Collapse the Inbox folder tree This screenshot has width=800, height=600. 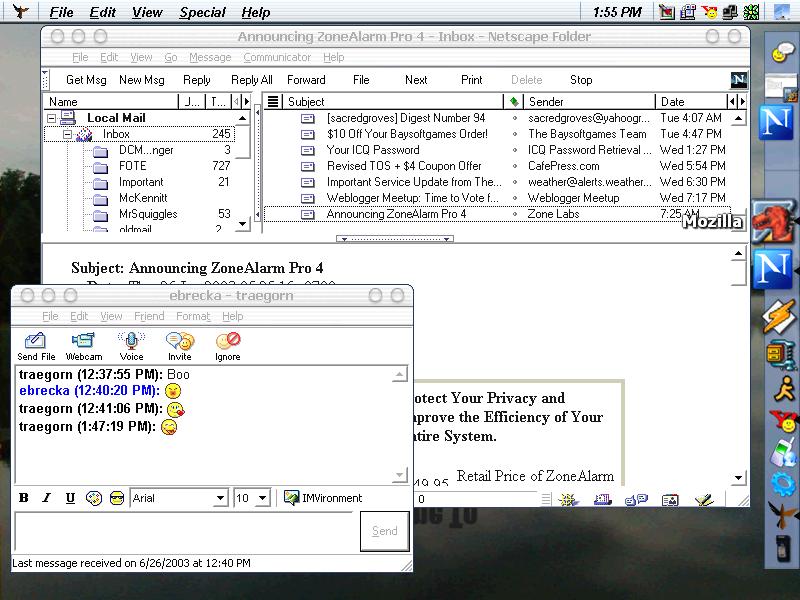tap(67, 134)
